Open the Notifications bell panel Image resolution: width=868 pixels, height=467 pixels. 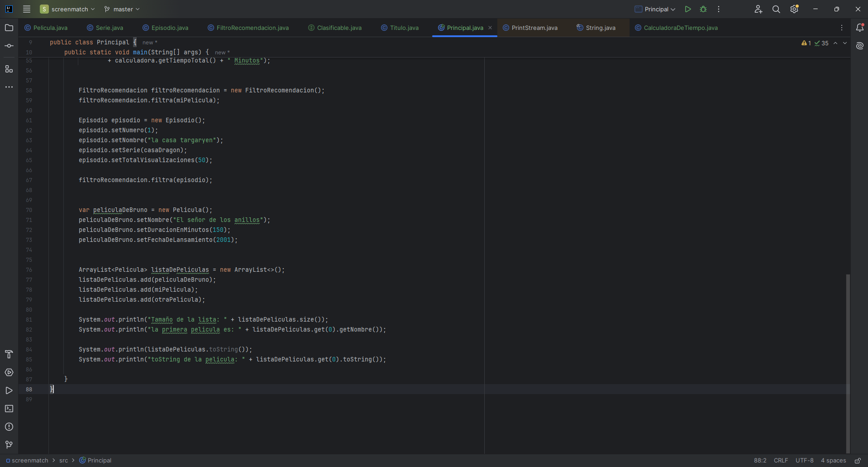[x=860, y=28]
